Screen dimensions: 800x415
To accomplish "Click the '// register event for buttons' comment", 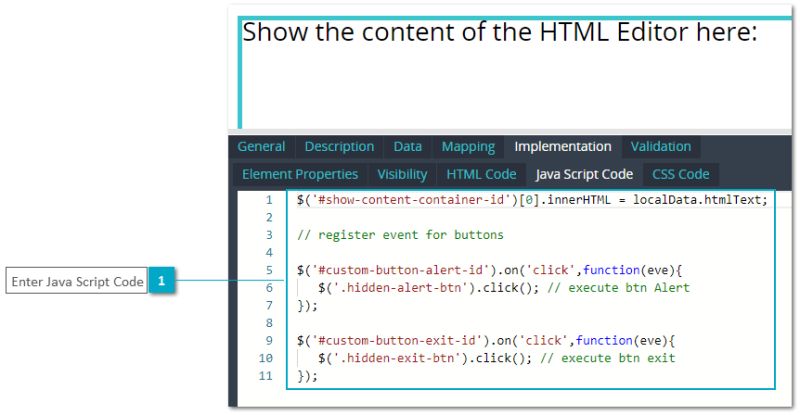I will [x=400, y=235].
